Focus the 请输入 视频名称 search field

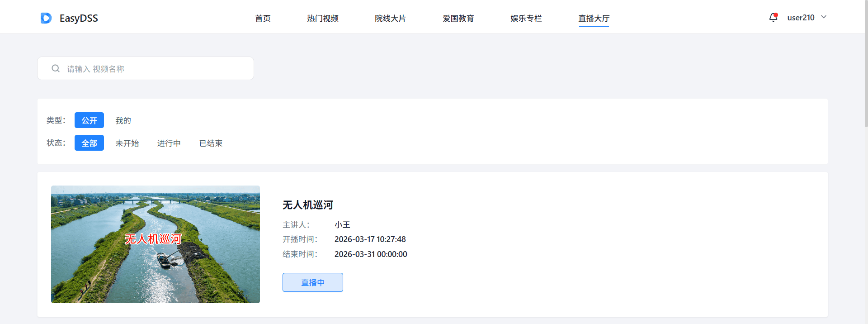[146, 68]
